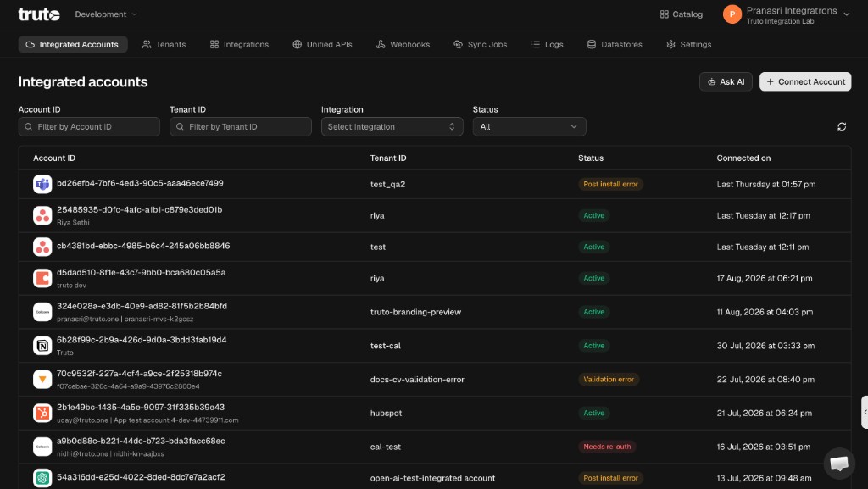Open the Unified APIs tab
Image resolution: width=868 pixels, height=489 pixels.
[322, 44]
